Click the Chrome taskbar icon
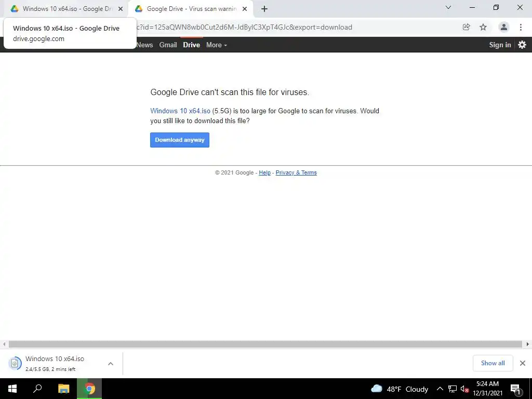This screenshot has height=399, width=532. [89, 389]
